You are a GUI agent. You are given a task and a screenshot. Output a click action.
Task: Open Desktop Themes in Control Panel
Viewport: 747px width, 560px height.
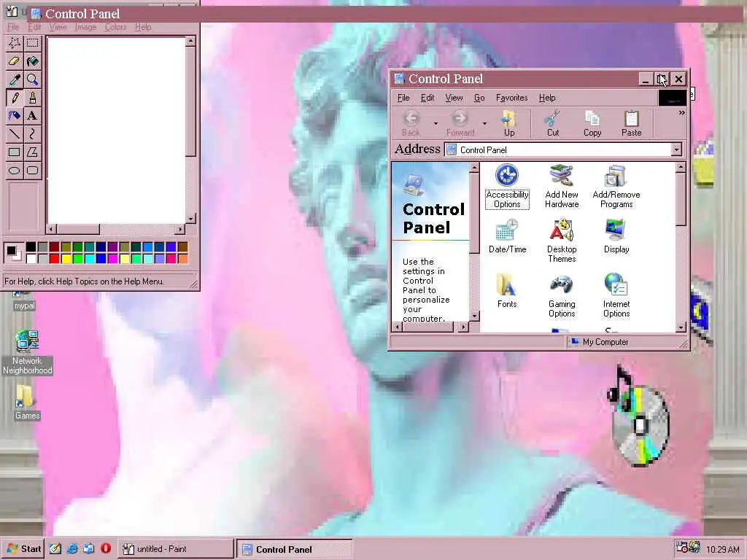pyautogui.click(x=562, y=241)
